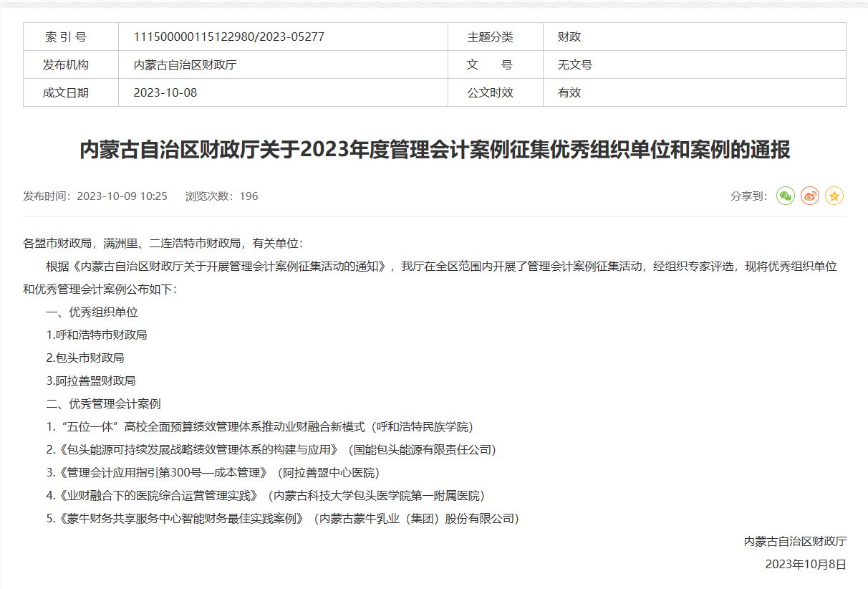Image resolution: width=868 pixels, height=589 pixels.
Task: Share article via Weibo icon
Action: tap(810, 196)
